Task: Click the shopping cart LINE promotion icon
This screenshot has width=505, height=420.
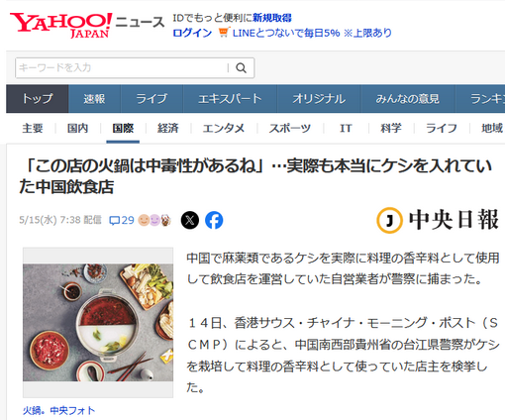Action: (x=224, y=33)
